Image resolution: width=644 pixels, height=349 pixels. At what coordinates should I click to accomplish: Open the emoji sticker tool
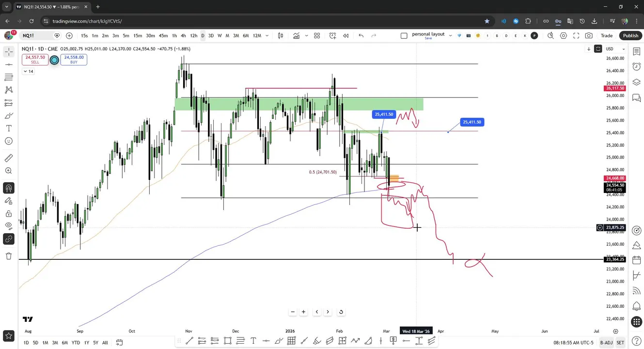point(9,141)
